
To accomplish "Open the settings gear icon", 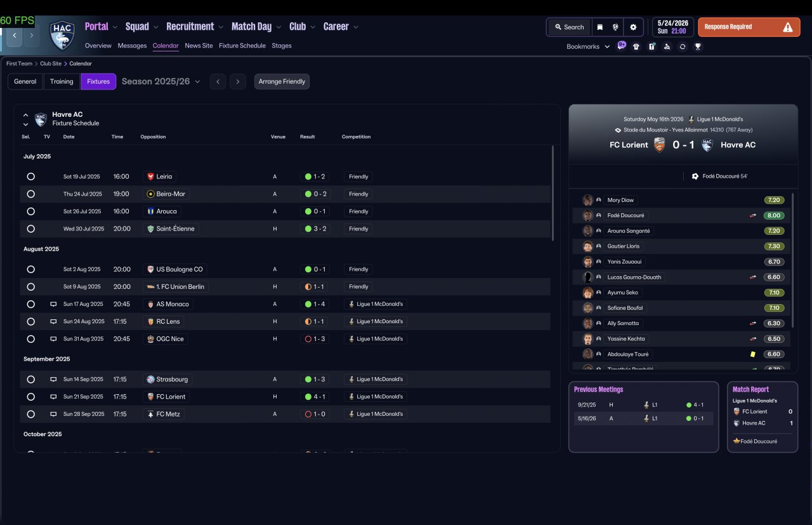I will [633, 27].
